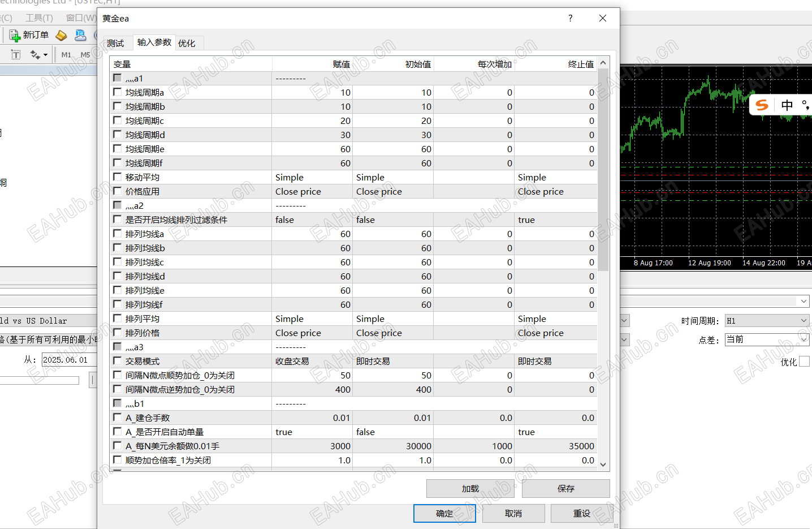Click the arrows and checkmark objects icon
The width and height of the screenshot is (812, 529).
coord(35,55)
